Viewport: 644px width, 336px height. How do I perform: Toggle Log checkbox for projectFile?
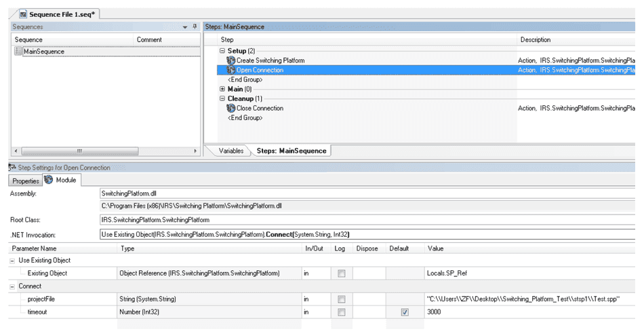pos(341,299)
